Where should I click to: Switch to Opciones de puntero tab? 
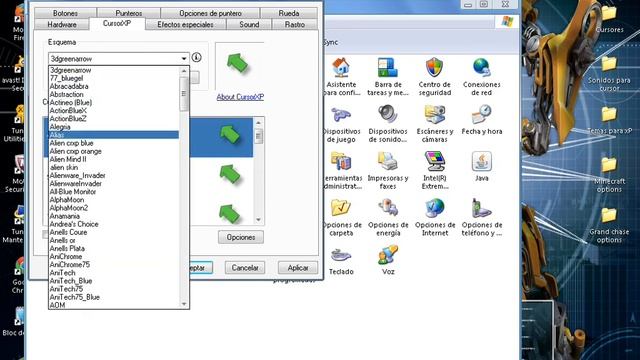210,13
